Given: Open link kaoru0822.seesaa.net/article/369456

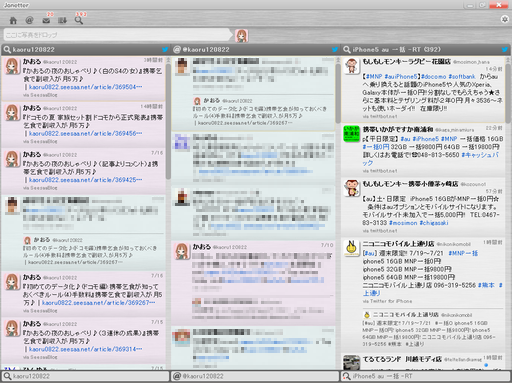Looking at the screenshot, I should (85, 133).
